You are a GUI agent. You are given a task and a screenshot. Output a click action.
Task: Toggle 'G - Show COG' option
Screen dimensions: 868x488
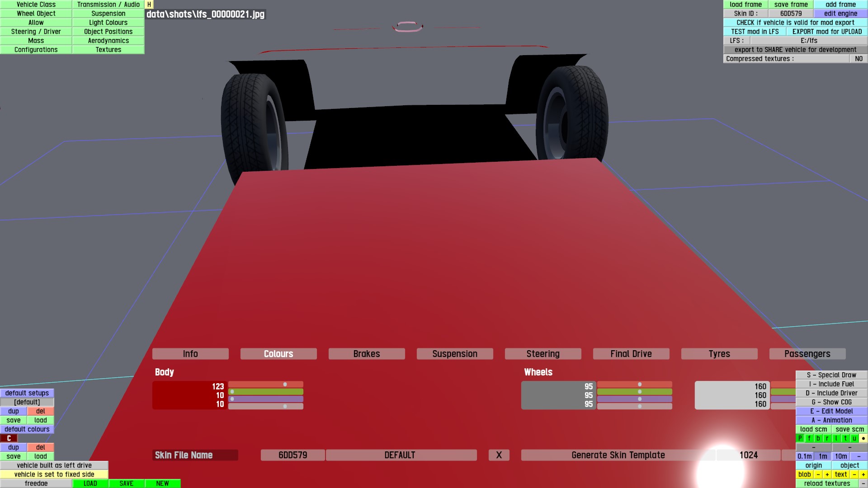(x=831, y=402)
